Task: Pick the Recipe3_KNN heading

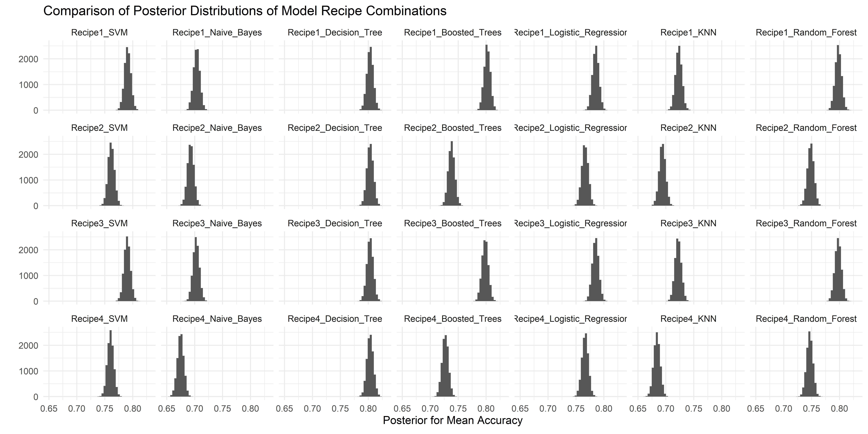Action: [688, 223]
